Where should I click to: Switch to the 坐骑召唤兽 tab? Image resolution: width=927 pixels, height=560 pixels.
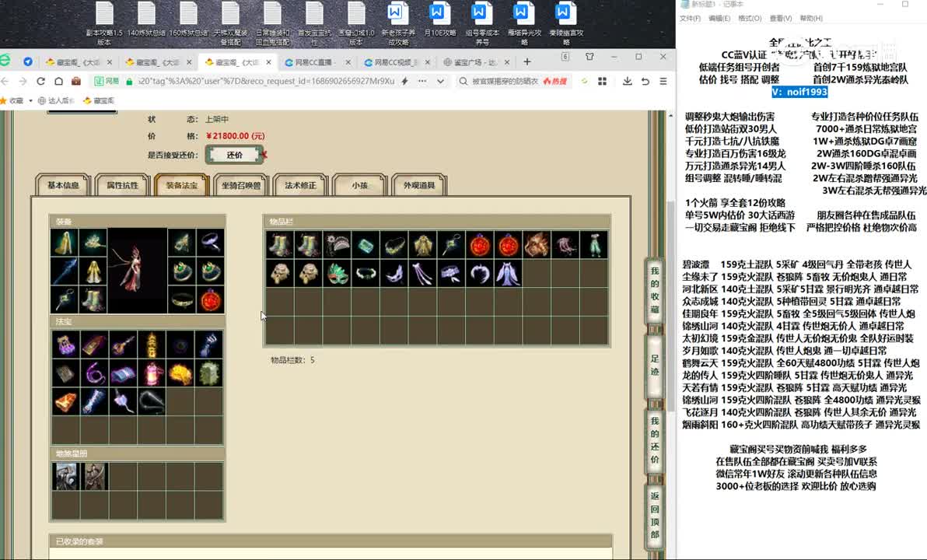(x=240, y=185)
